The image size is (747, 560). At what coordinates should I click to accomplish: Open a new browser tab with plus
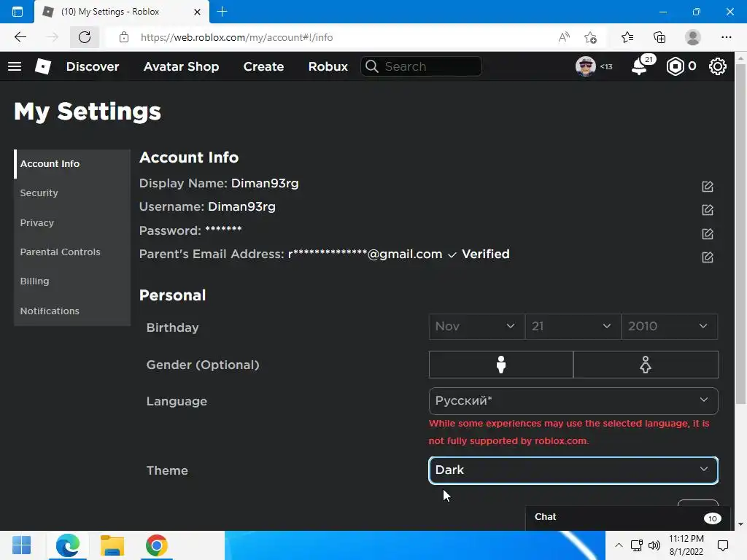point(222,12)
